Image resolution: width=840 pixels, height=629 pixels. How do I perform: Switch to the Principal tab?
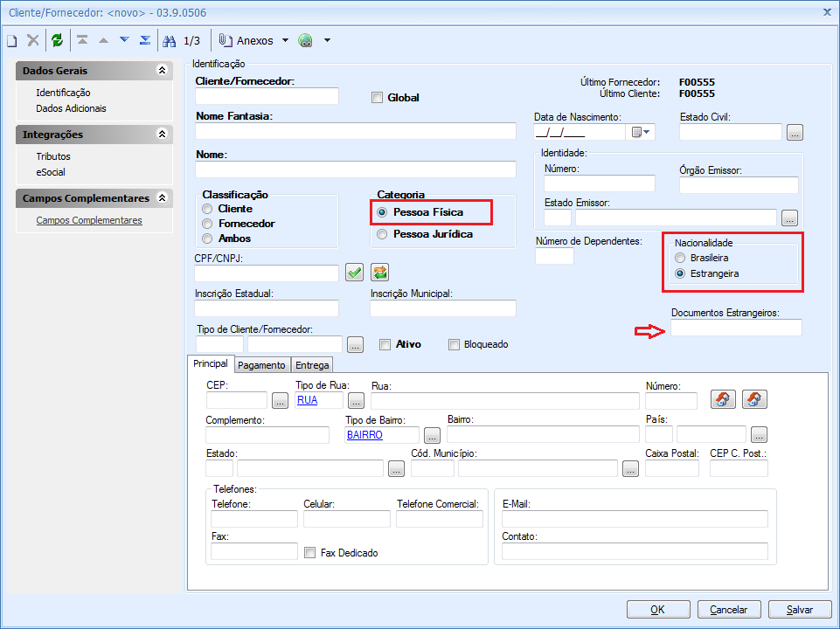coord(211,363)
